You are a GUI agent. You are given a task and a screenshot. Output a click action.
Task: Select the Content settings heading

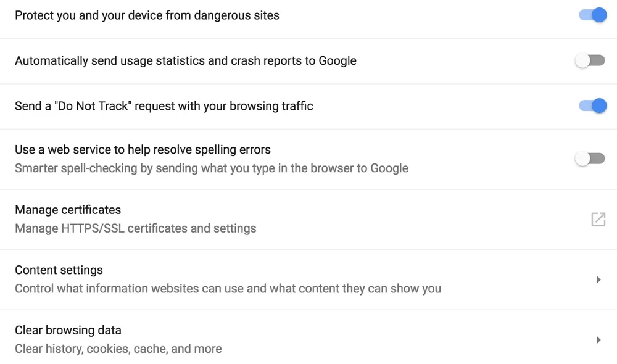[59, 270]
